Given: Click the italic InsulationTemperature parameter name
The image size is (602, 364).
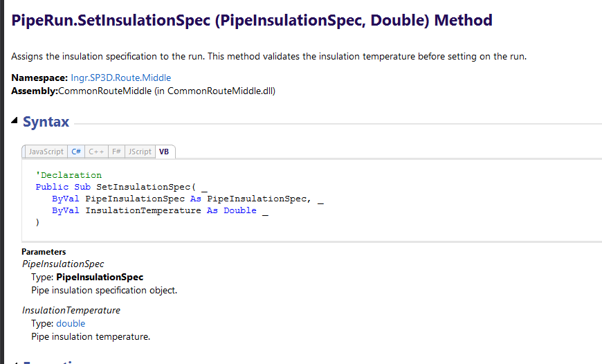Looking at the screenshot, I should (71, 310).
